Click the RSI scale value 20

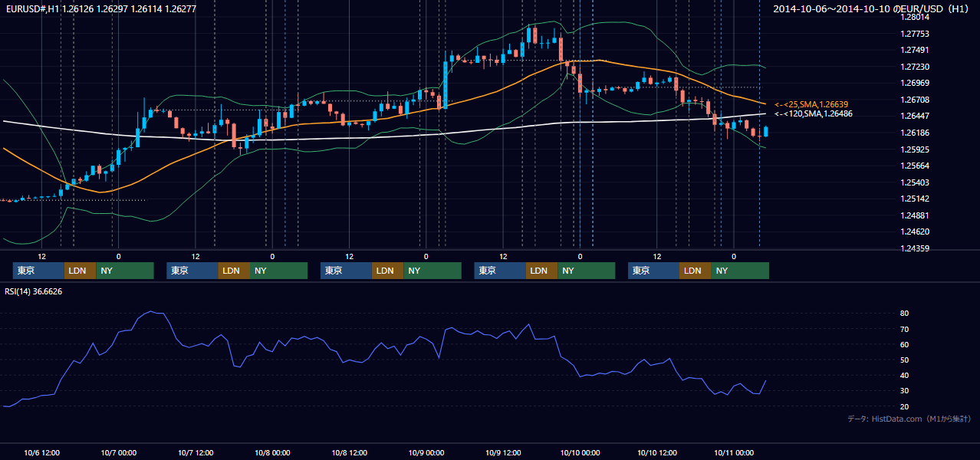click(x=905, y=406)
